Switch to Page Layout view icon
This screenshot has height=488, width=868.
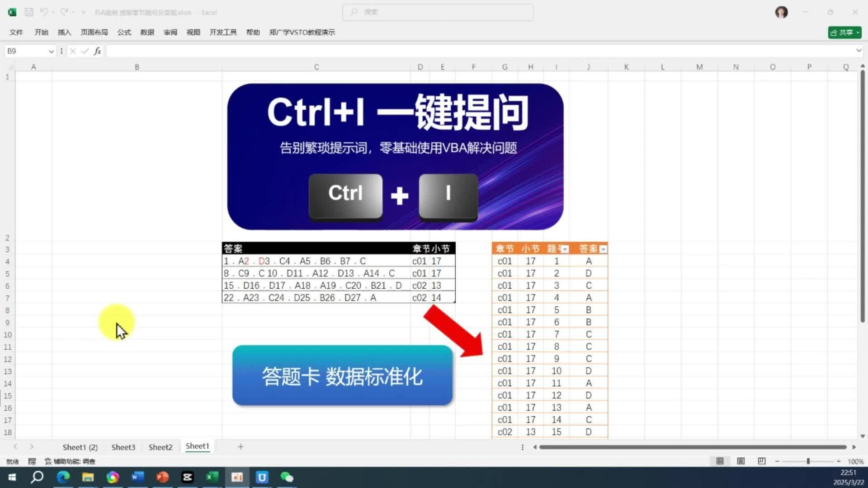[x=741, y=461]
